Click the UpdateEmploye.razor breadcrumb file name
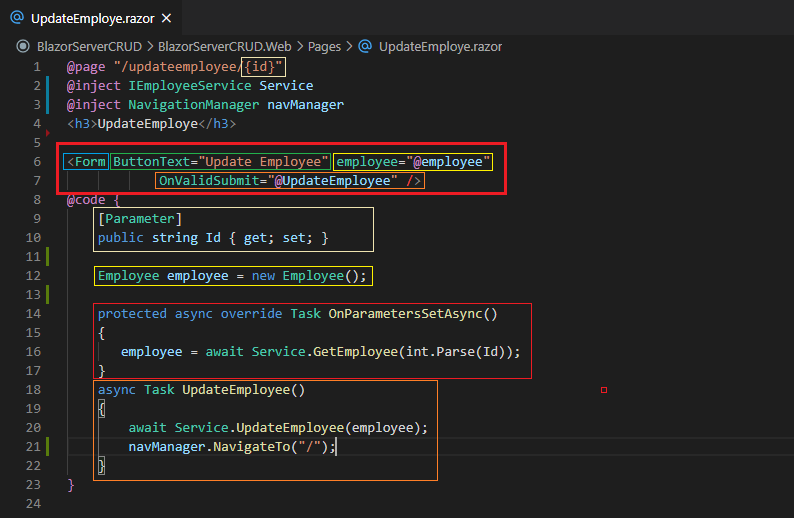The width and height of the screenshot is (794, 518). (440, 46)
